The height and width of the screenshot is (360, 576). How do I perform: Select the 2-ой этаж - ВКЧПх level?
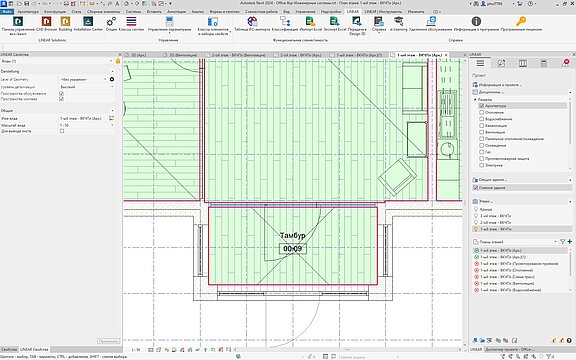pyautogui.click(x=495, y=223)
